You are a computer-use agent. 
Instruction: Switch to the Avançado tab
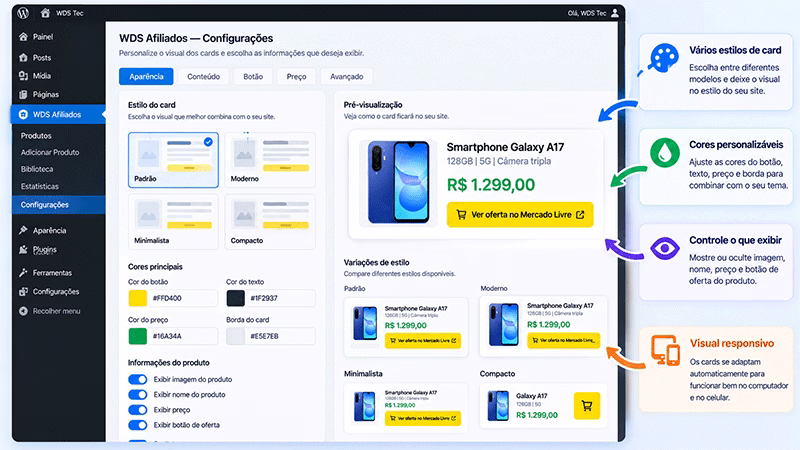click(x=346, y=77)
